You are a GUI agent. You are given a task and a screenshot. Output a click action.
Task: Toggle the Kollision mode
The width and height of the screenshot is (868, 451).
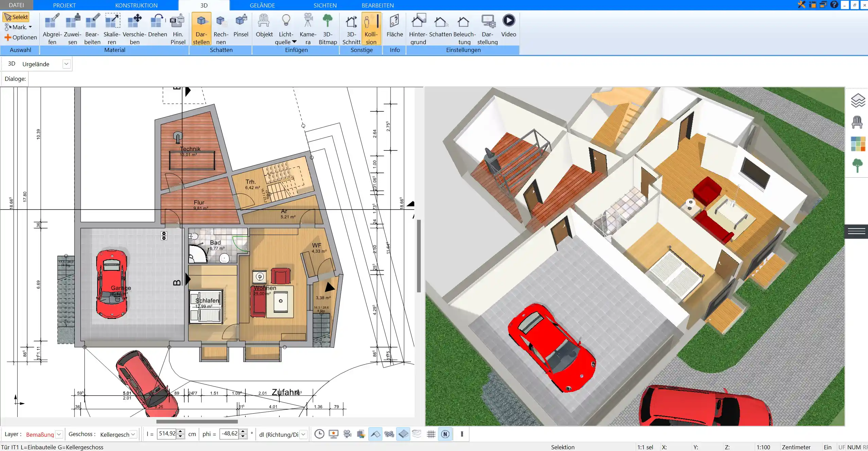coord(371,29)
